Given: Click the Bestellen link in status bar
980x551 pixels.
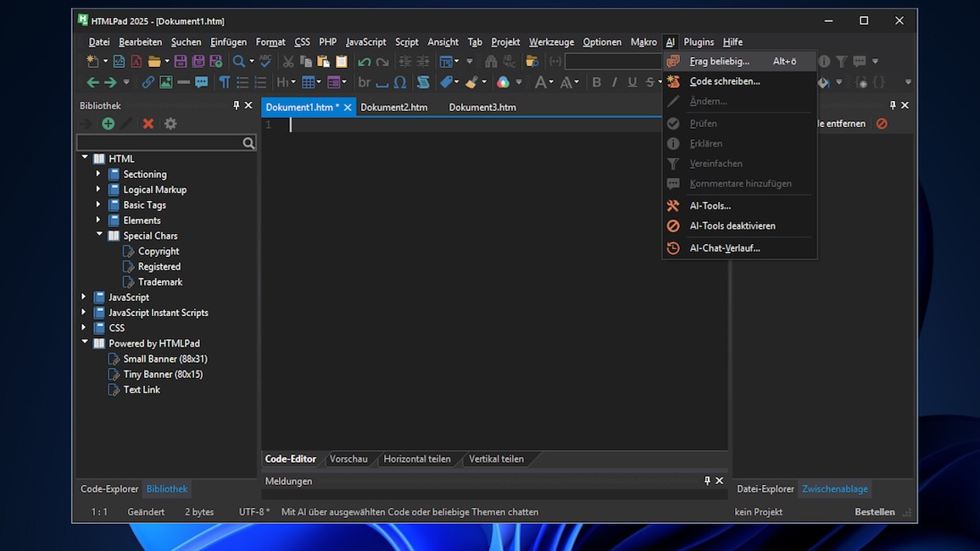Looking at the screenshot, I should click(x=874, y=512).
